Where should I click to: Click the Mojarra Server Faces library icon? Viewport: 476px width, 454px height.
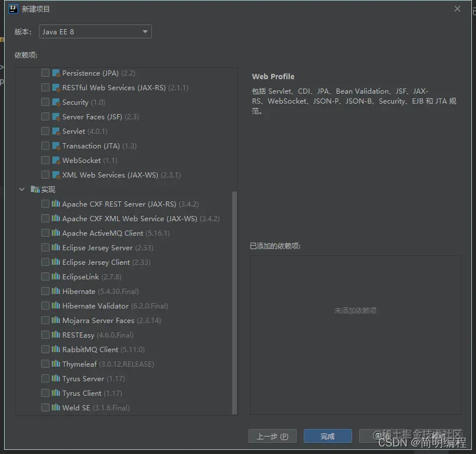pos(55,320)
